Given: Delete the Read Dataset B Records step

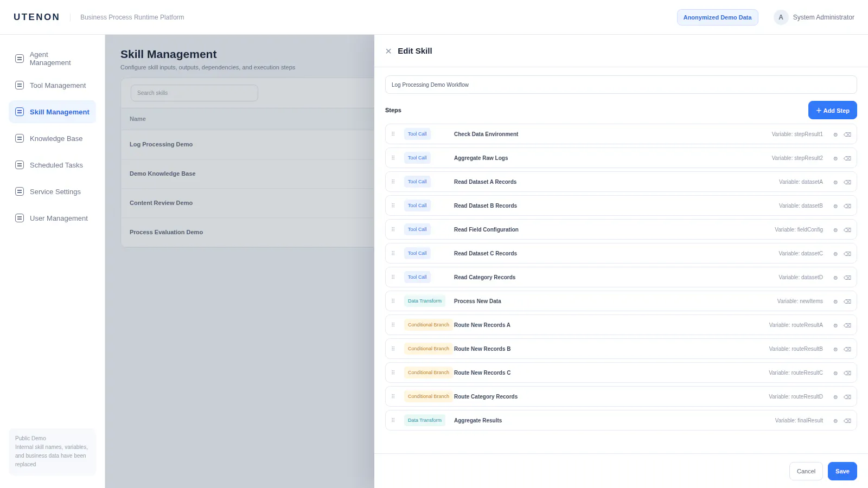Looking at the screenshot, I should 847,206.
